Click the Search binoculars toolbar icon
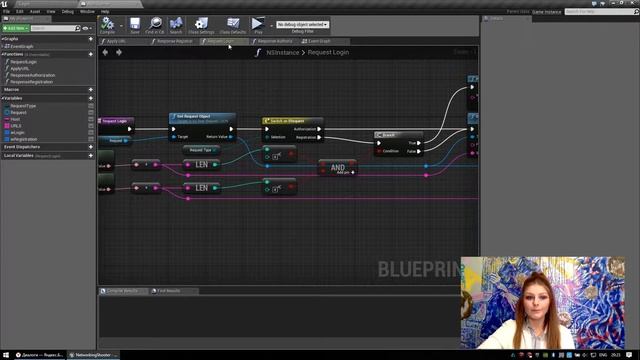Viewport: 640px width, 360px height. click(x=176, y=24)
